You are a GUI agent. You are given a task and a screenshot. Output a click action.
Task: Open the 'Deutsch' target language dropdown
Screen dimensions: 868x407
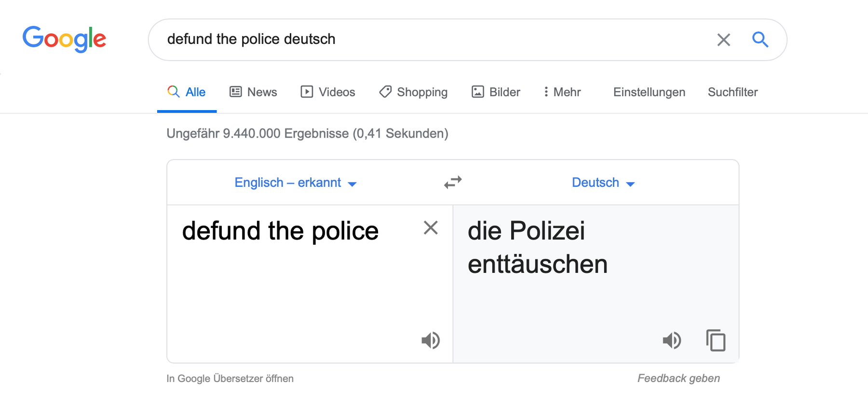click(603, 182)
